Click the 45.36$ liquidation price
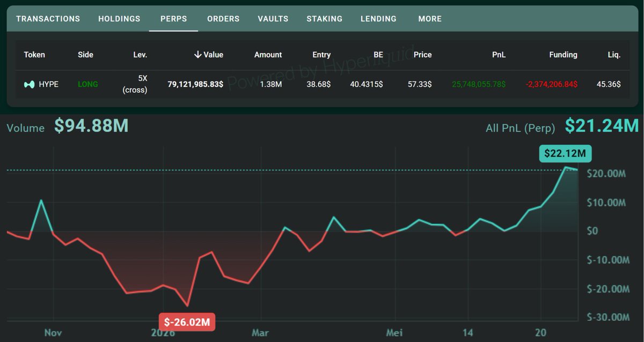This screenshot has height=342, width=644. pyautogui.click(x=609, y=85)
